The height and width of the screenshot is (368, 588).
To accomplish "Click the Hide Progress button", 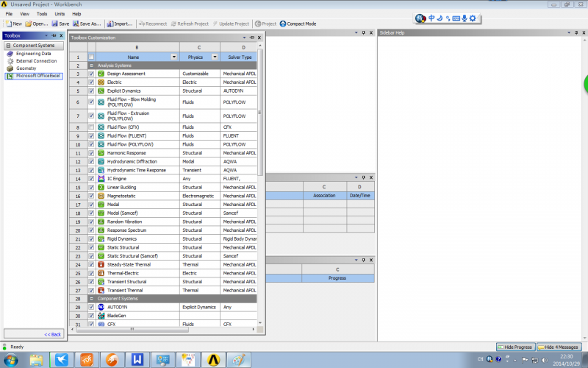I will pos(515,347).
